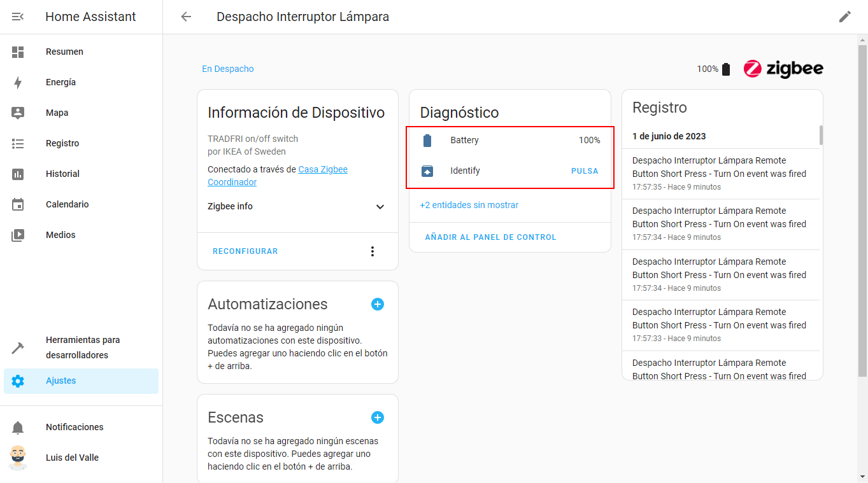Add an automation with the plus icon
868x483 pixels.
pyautogui.click(x=378, y=304)
